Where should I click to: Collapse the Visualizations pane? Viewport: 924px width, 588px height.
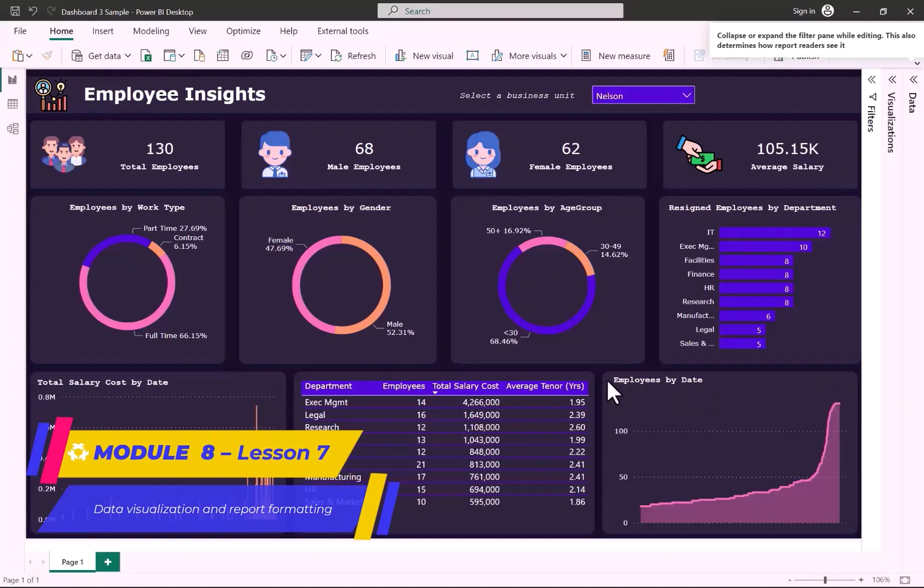892,79
